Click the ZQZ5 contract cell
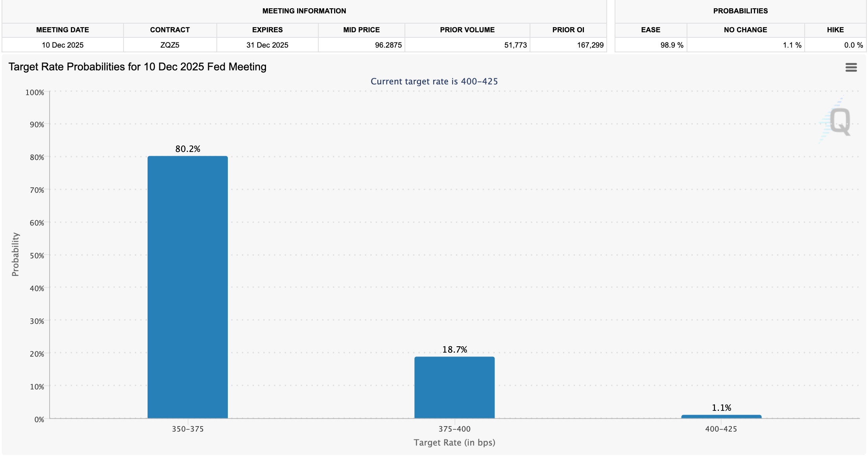The image size is (868, 458). point(170,45)
